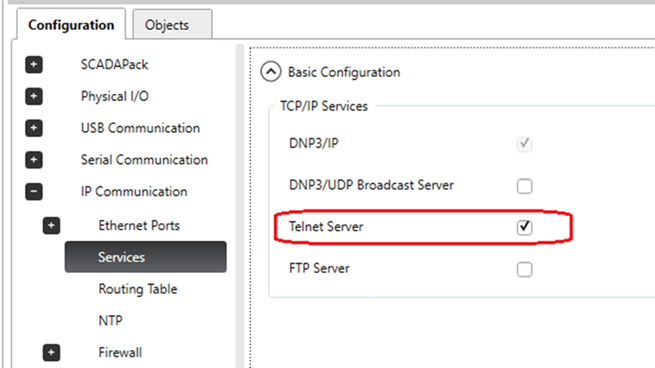Open the Routing Table item

[x=138, y=289]
